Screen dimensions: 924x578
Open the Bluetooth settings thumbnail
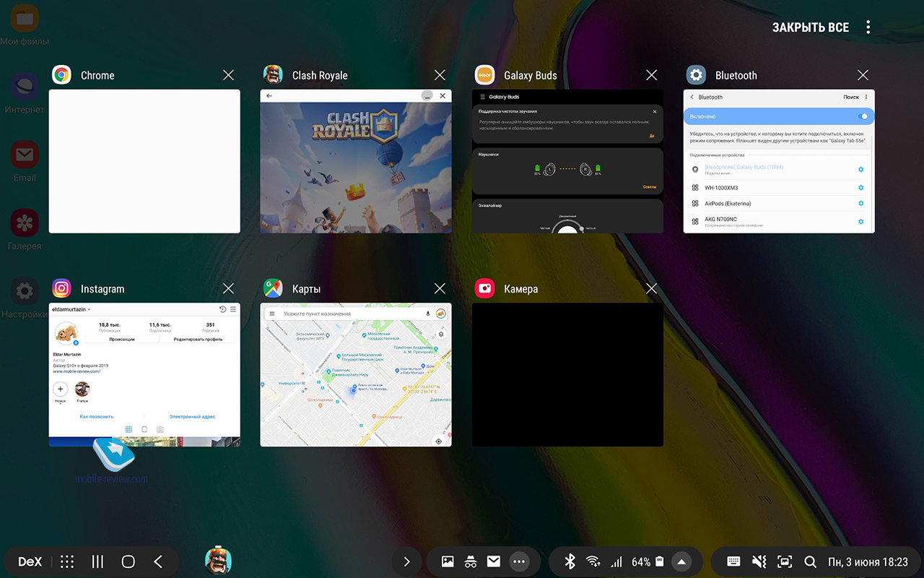click(x=779, y=161)
